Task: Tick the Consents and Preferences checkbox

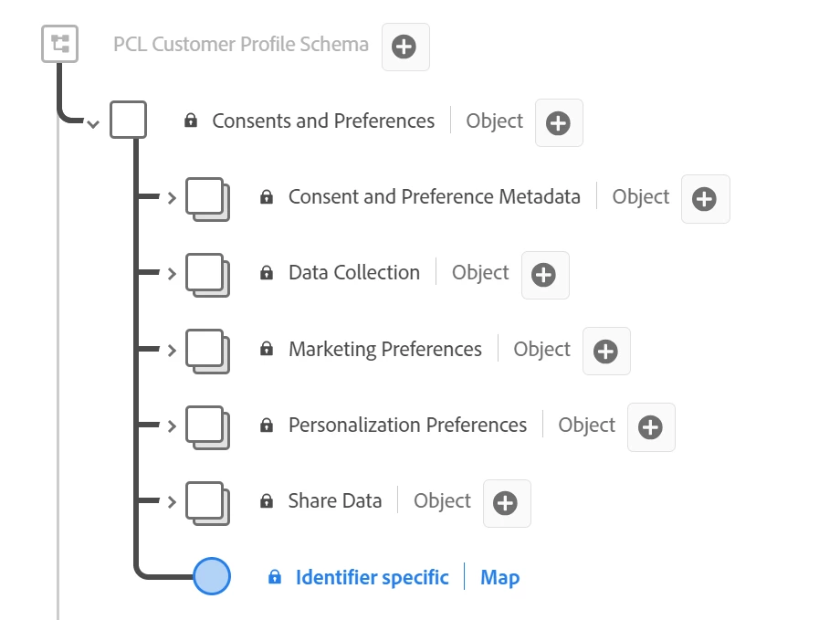Action: pos(128,120)
